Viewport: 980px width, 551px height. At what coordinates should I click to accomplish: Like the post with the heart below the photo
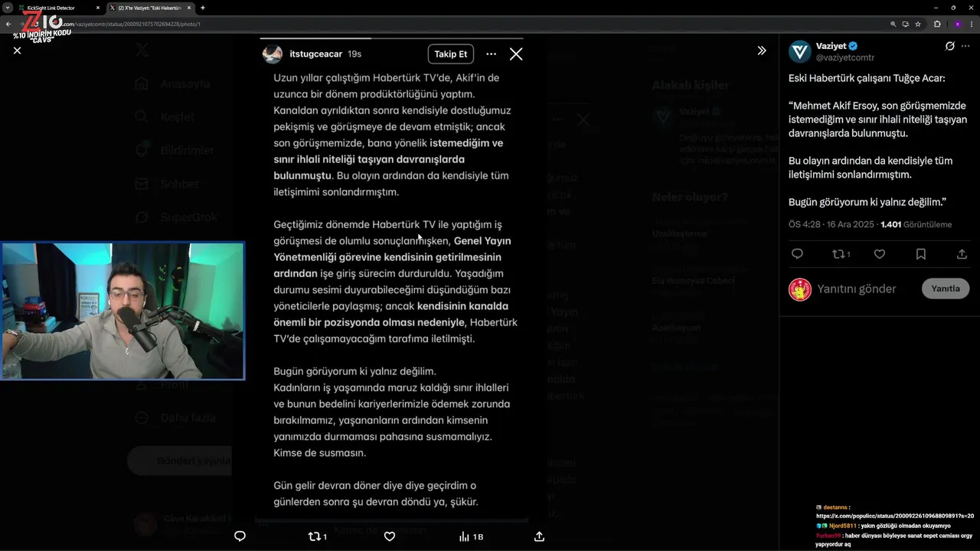tap(389, 536)
